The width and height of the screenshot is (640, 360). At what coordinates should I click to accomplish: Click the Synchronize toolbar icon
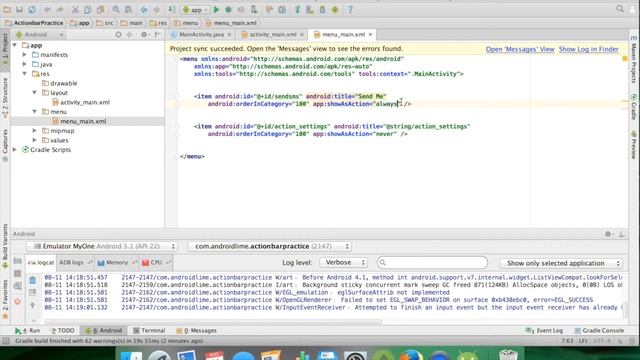[32, 9]
